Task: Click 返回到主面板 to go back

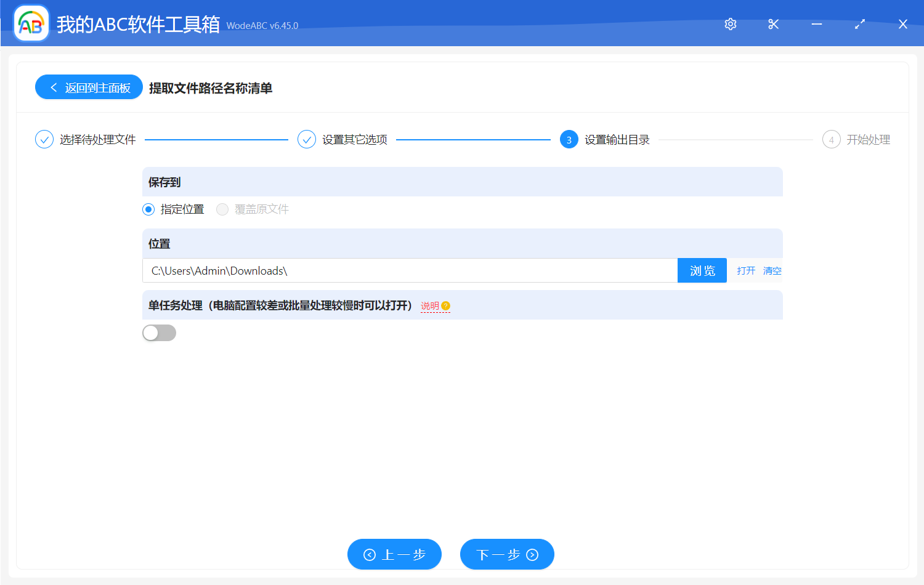Action: tap(89, 87)
